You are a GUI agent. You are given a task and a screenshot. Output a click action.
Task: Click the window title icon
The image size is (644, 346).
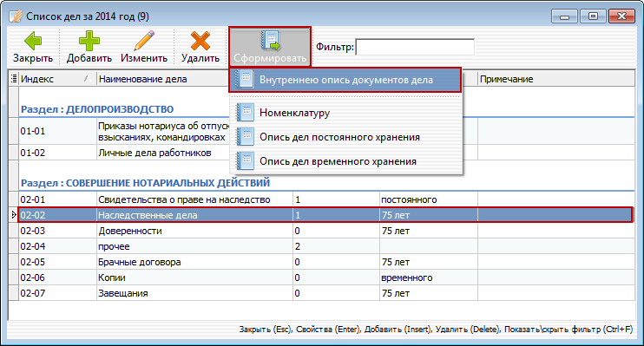coord(16,16)
